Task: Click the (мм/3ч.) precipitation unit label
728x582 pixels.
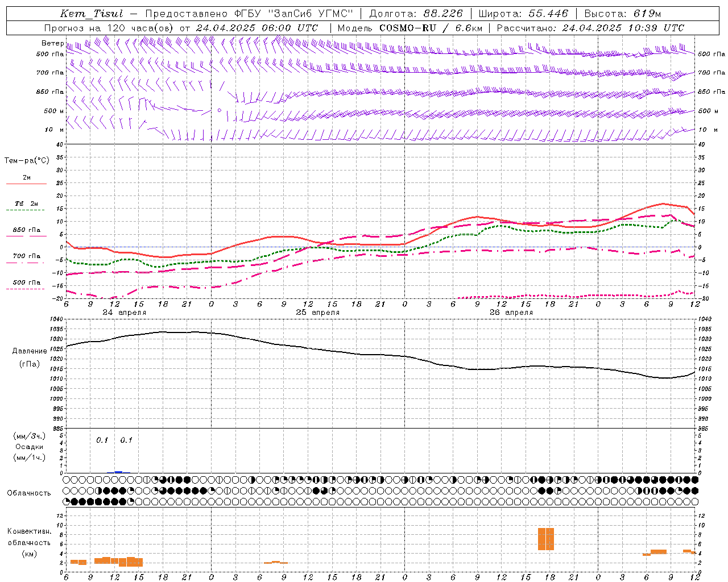Action: click(30, 436)
